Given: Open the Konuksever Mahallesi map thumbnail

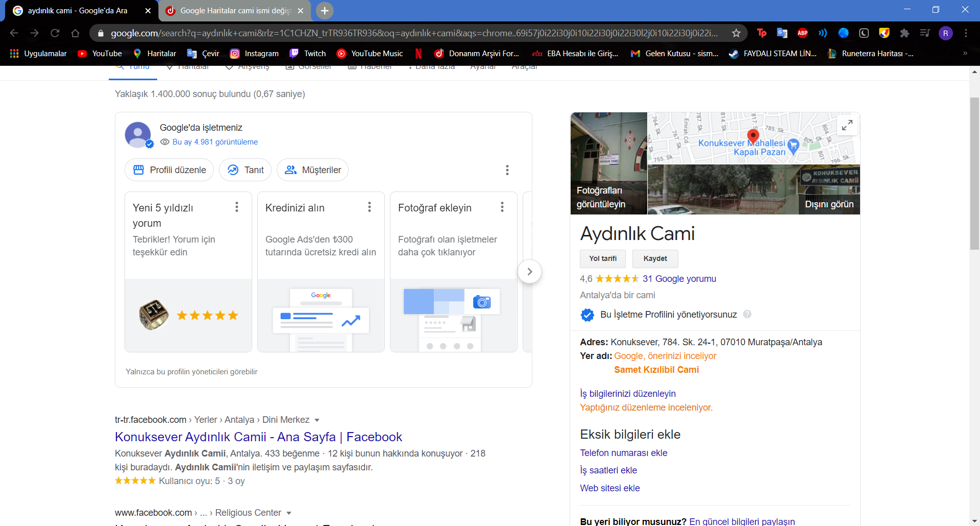Looking at the screenshot, I should (x=753, y=138).
